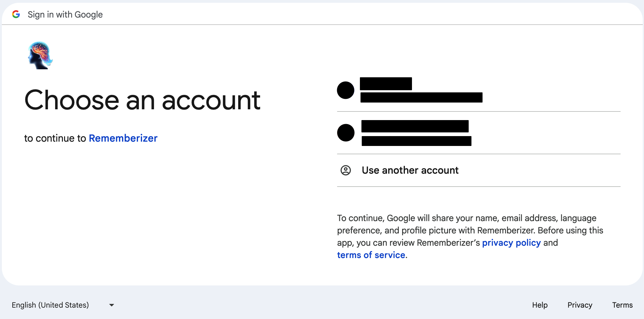Open the Rememberizer link
The image size is (644, 319).
pos(123,138)
